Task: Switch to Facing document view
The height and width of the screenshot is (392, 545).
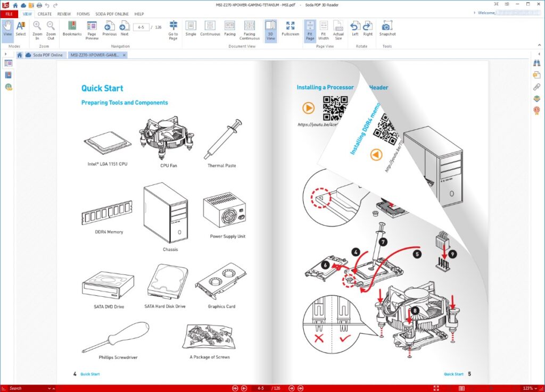Action: click(x=230, y=29)
